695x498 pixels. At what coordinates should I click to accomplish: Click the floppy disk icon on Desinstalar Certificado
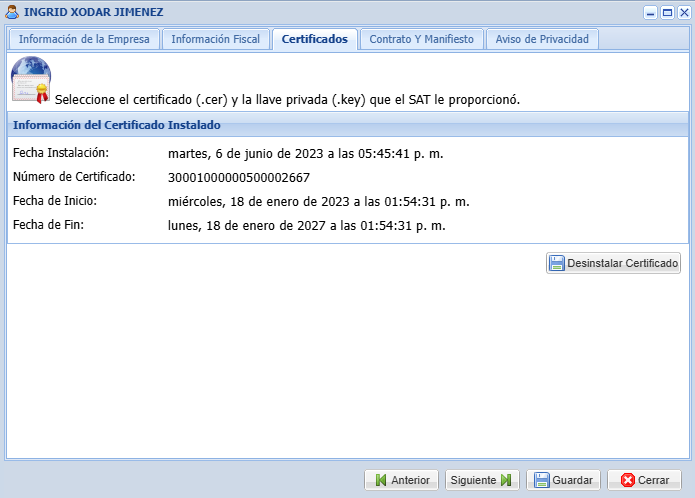[557, 263]
